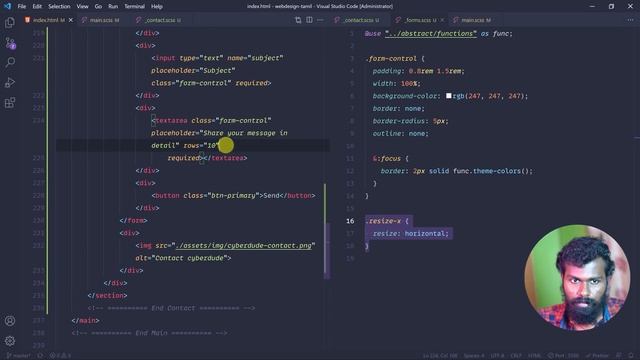Click the 'resize: horizontal;' line
This screenshot has height=360, width=640.
coord(410,233)
